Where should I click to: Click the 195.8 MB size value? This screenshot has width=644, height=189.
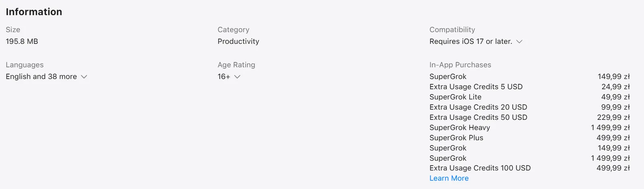[22, 41]
